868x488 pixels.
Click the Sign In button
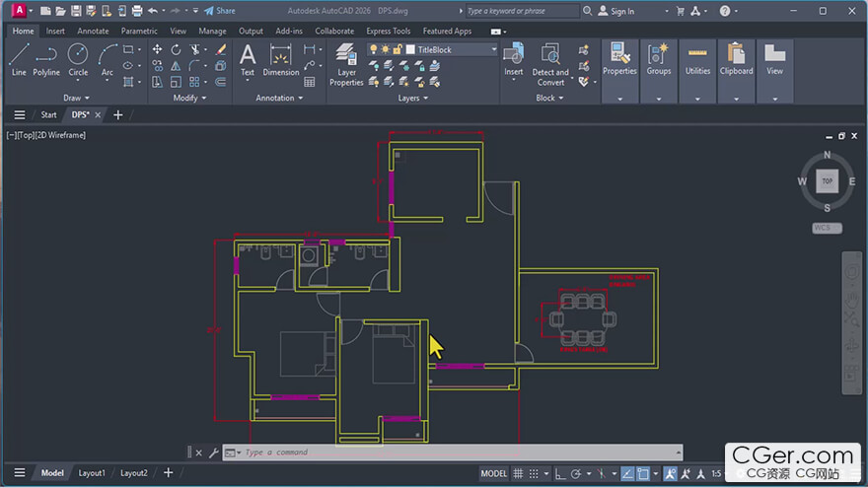click(616, 11)
